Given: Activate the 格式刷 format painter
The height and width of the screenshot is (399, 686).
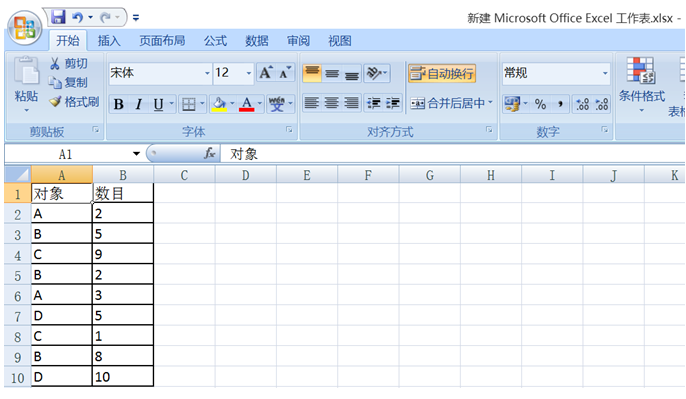Looking at the screenshot, I should click(x=74, y=102).
